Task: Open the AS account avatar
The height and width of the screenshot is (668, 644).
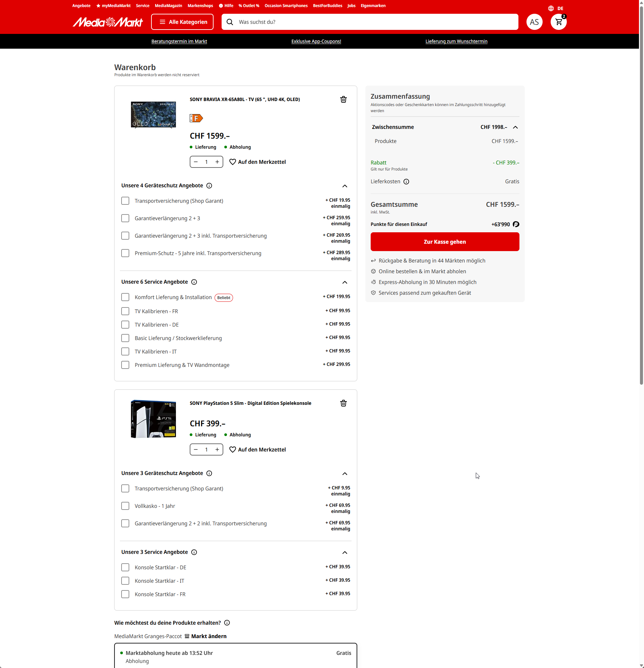Action: coord(534,22)
